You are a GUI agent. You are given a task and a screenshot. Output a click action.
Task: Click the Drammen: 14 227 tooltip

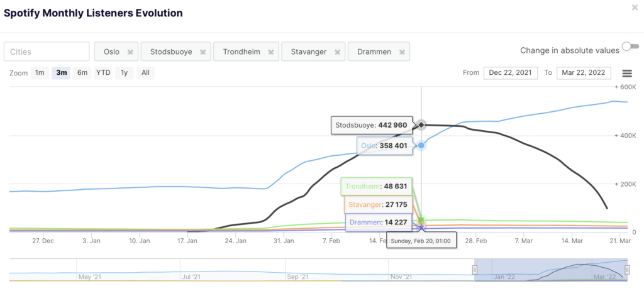point(379,222)
